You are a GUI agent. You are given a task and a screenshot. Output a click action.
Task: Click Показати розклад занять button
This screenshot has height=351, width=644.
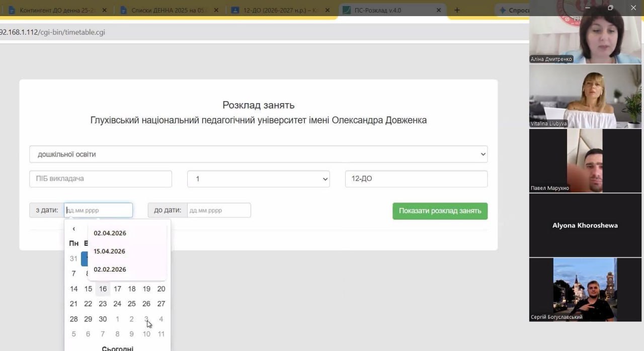tap(440, 211)
